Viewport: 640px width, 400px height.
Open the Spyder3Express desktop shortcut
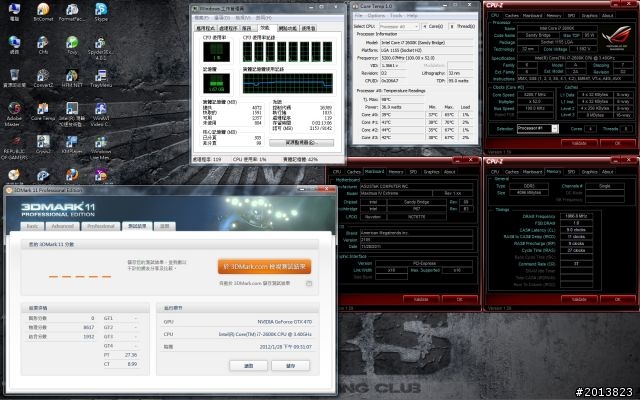point(101,48)
